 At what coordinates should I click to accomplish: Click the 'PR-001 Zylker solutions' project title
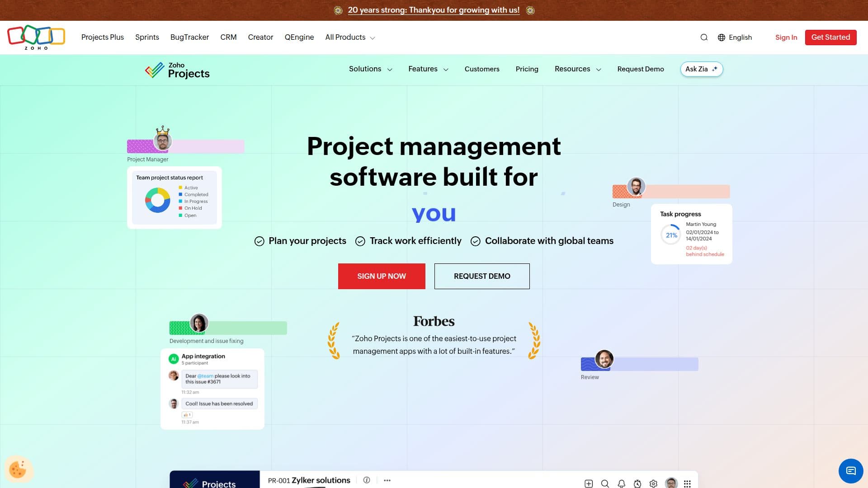coord(309,480)
